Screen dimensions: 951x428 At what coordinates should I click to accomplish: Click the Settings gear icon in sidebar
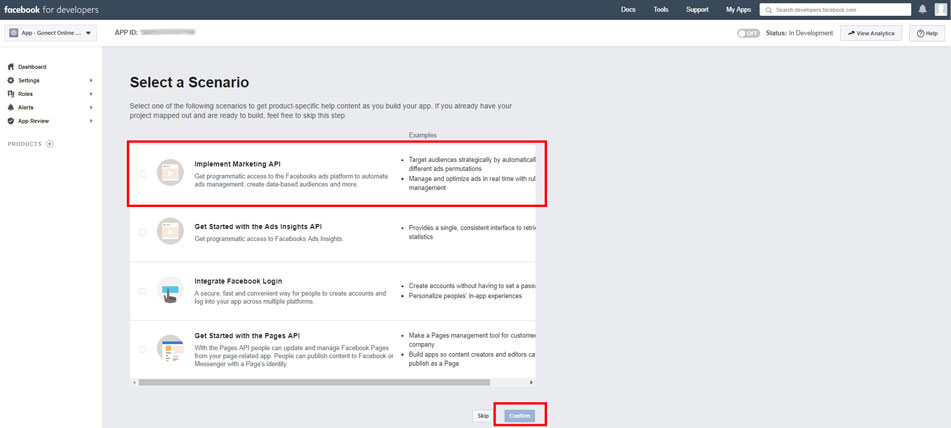click(10, 80)
